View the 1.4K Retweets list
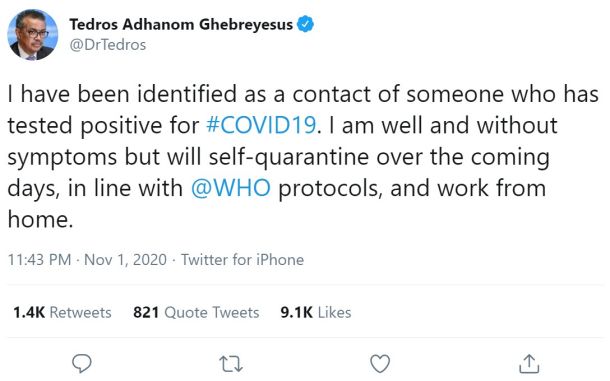 point(62,313)
